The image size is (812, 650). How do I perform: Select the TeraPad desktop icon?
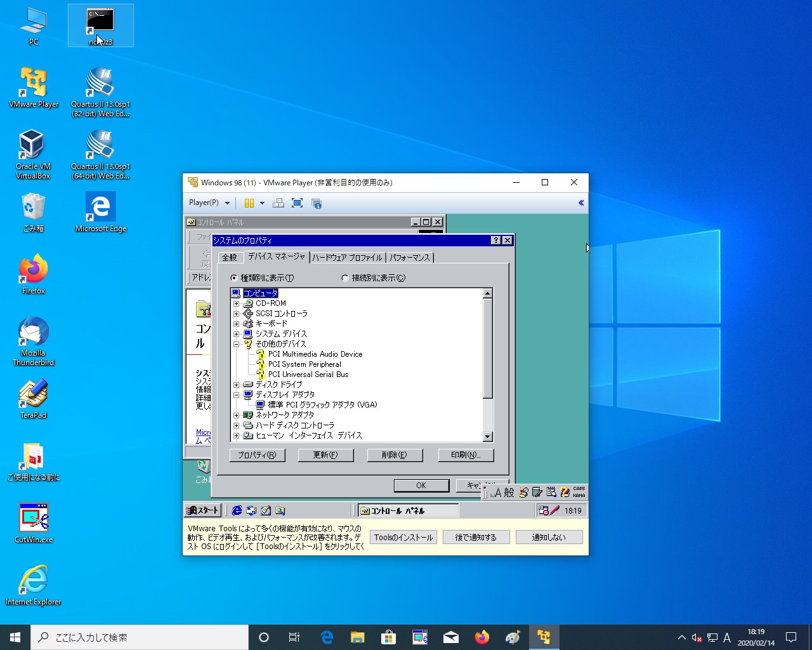click(x=33, y=399)
